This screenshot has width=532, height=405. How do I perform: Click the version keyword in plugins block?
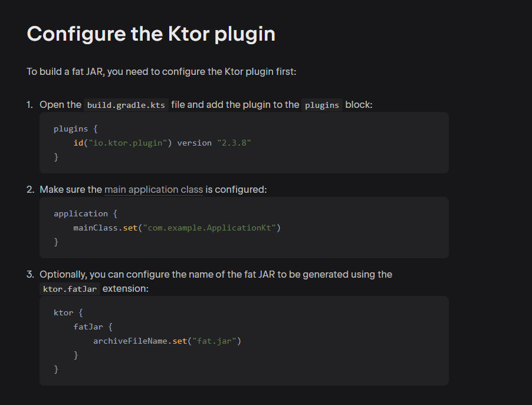(x=194, y=143)
